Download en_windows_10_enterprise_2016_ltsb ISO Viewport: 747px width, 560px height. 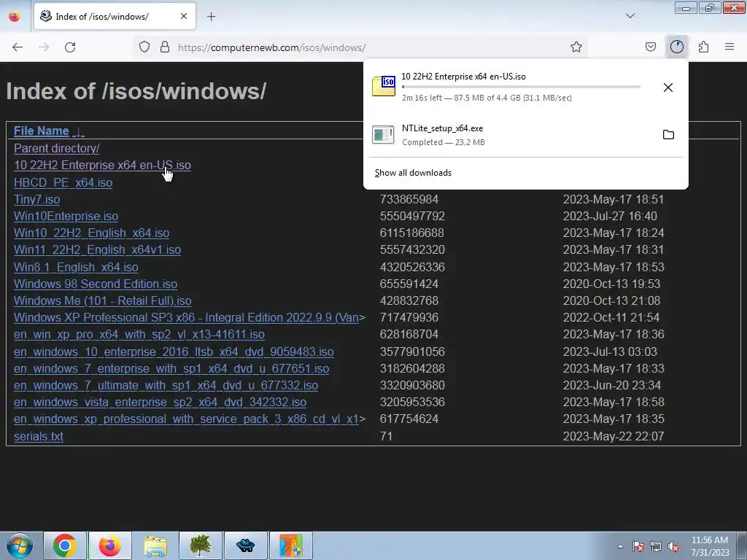pyautogui.click(x=174, y=352)
